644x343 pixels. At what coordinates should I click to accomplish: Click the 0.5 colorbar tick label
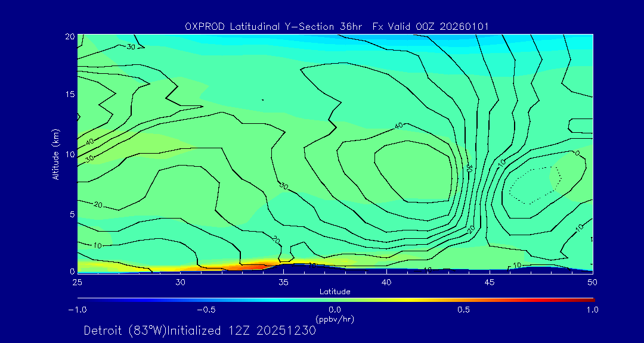tap(463, 309)
